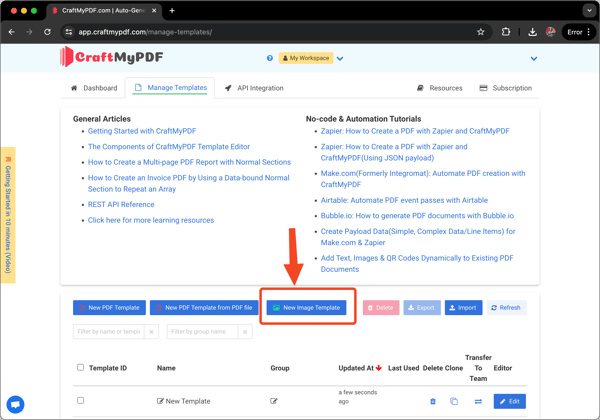The height and width of the screenshot is (420, 600).
Task: Open REST API Reference link
Action: click(121, 204)
